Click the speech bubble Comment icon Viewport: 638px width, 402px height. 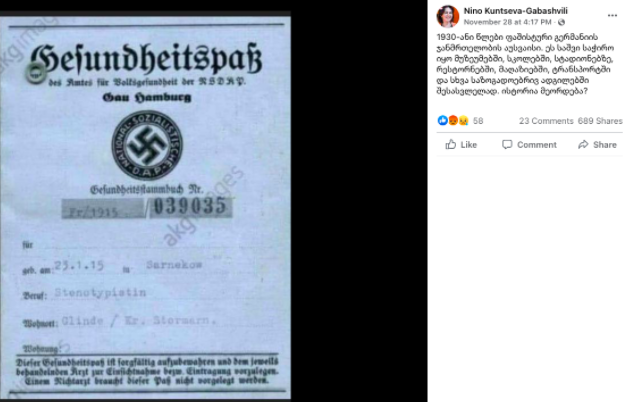tap(507, 144)
